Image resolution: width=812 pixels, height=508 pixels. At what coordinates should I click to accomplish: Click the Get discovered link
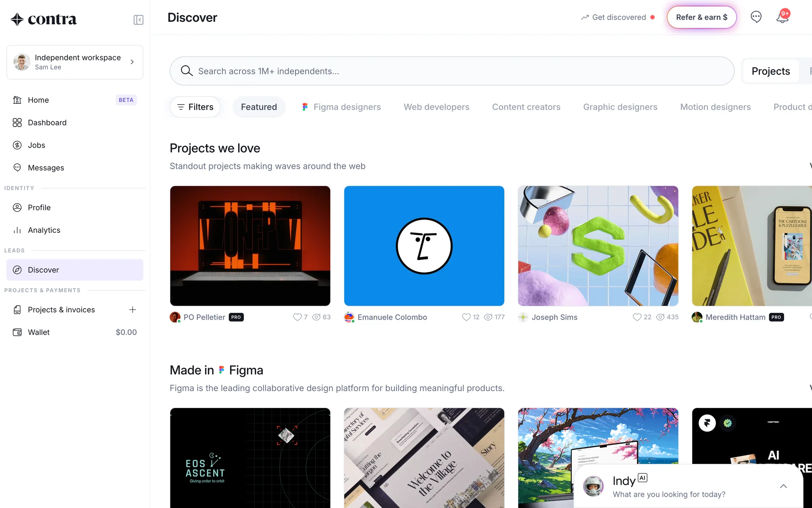point(619,17)
